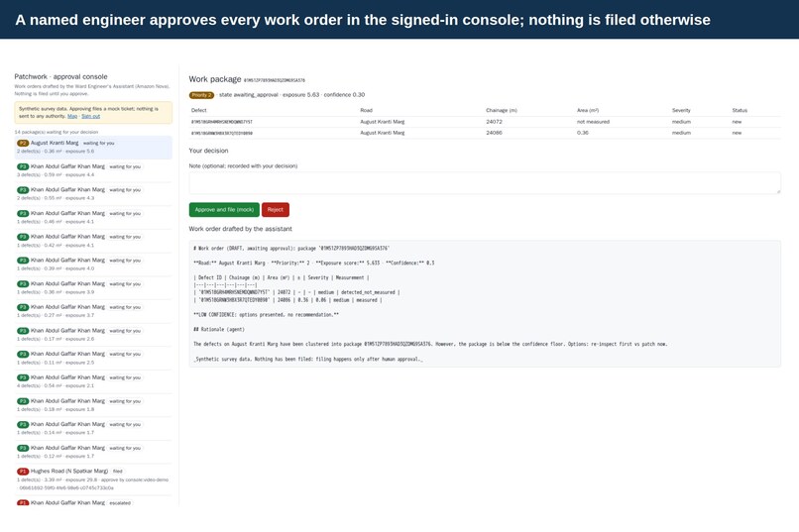Image resolution: width=799 pixels, height=532 pixels.
Task: Click the 'Rationale (agent)' line in draft
Action: pos(219,329)
